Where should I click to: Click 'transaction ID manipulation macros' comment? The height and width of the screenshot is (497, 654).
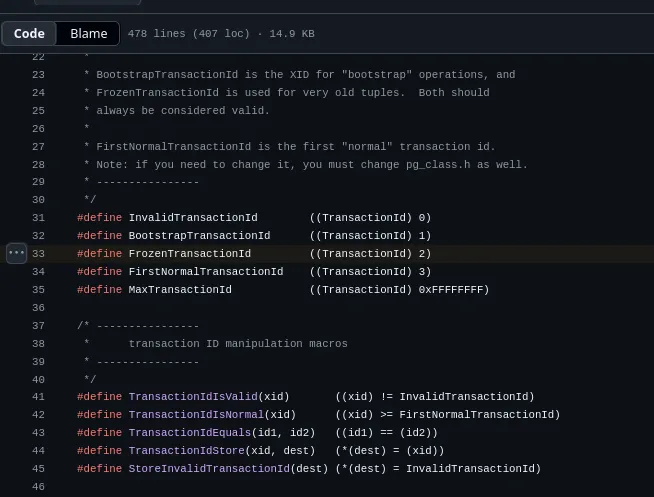click(x=238, y=344)
